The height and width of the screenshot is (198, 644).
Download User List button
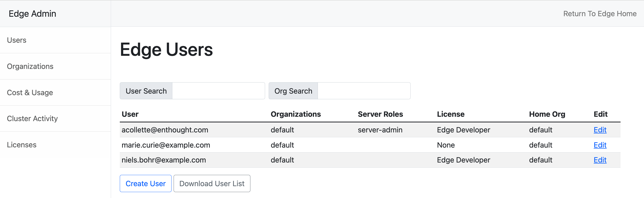[212, 183]
